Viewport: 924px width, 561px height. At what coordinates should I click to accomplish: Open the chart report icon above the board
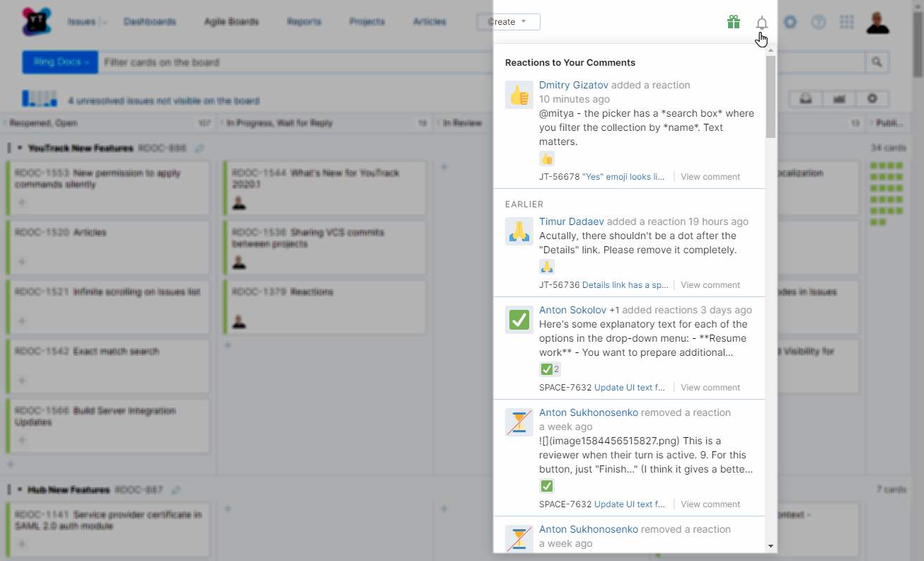click(839, 99)
